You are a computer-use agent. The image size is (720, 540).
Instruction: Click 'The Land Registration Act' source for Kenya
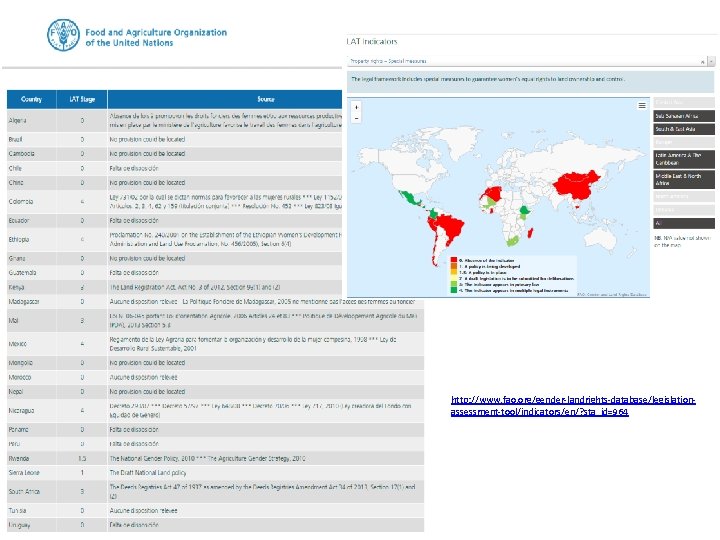195,287
